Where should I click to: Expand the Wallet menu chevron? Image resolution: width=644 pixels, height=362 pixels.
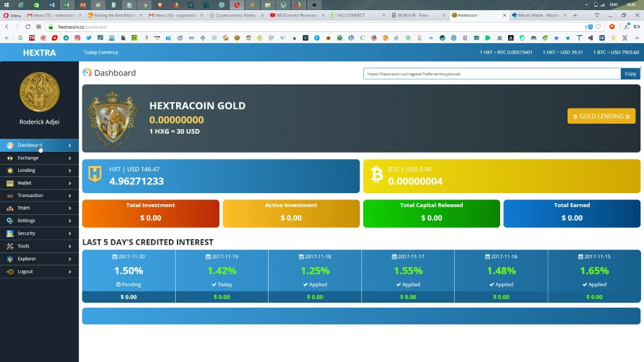[x=70, y=183]
